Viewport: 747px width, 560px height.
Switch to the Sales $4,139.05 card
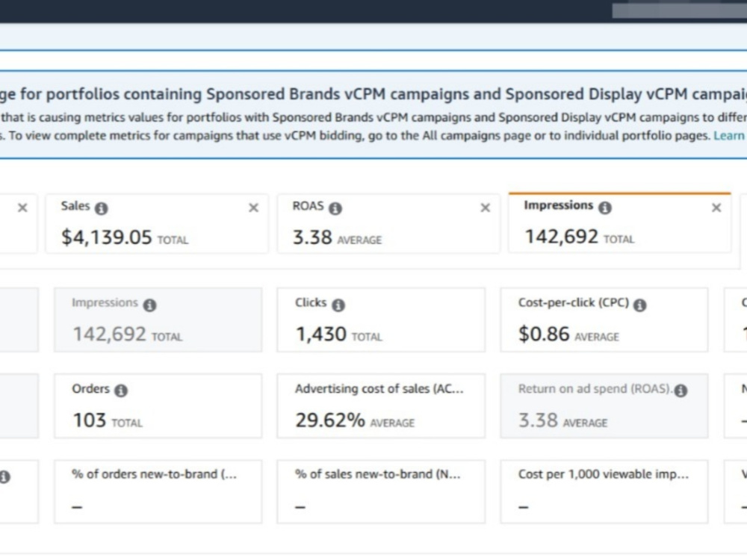click(x=157, y=223)
